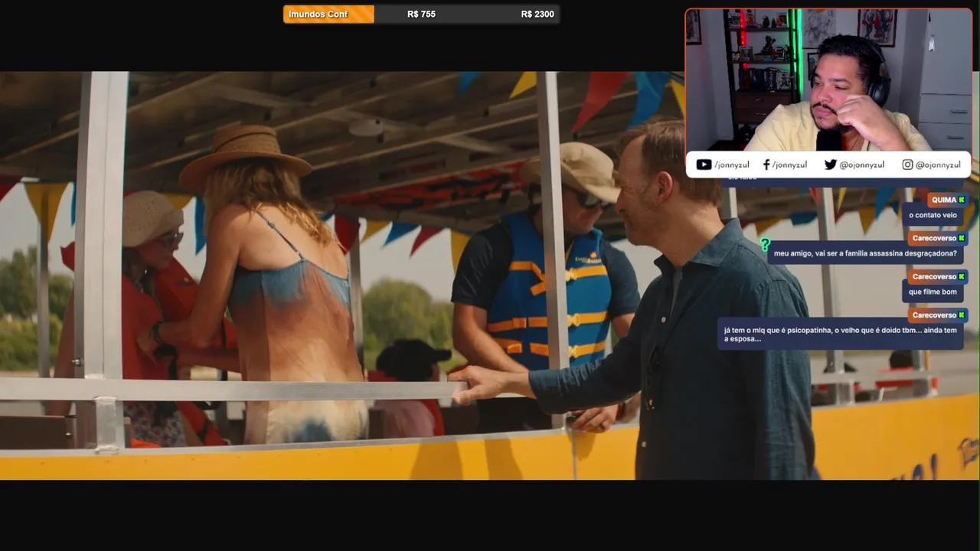Screen dimensions: 980x551
Task: Open the /jonnyzul YouTube handle text
Action: (x=731, y=165)
